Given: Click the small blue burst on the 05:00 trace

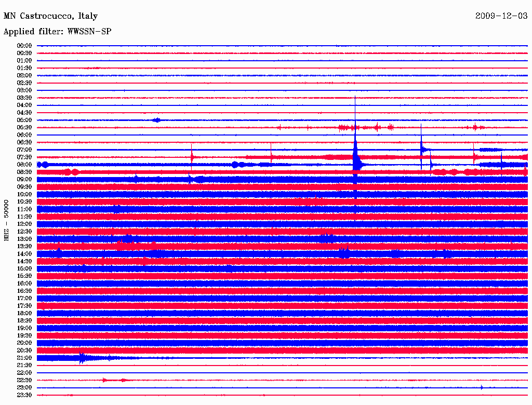Looking at the screenshot, I should [157, 120].
